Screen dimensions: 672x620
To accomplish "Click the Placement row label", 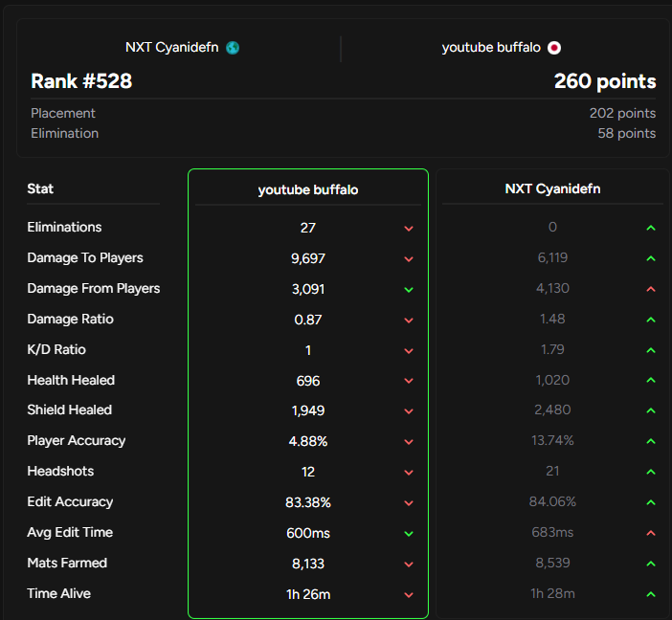I will click(x=63, y=113).
